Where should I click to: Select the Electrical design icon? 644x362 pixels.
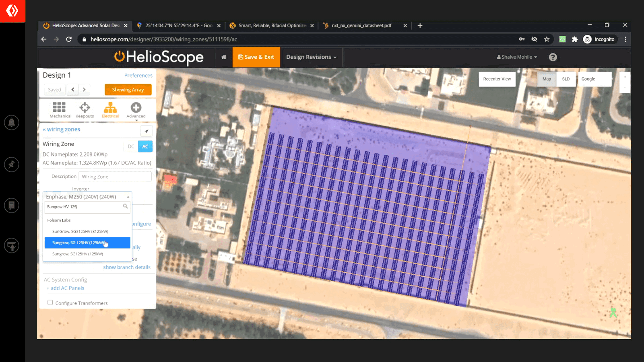coord(110,107)
